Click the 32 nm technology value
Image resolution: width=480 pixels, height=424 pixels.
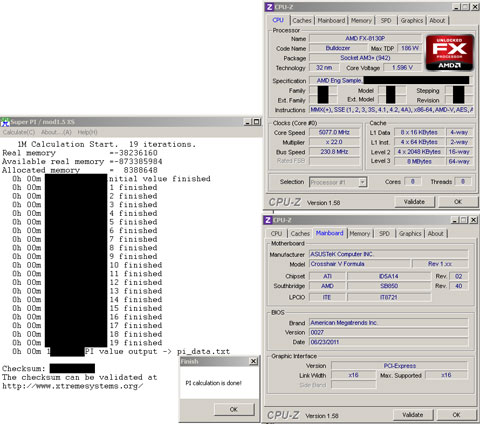[324, 68]
